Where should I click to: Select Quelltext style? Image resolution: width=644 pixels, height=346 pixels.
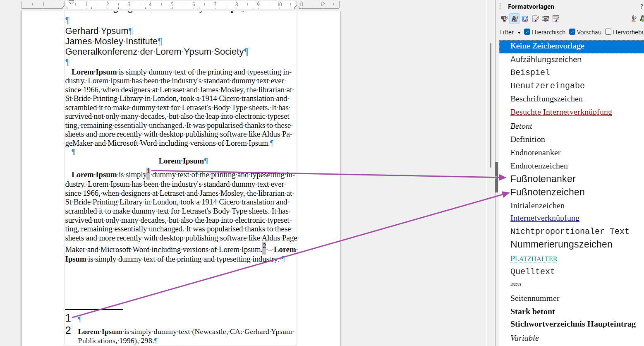(x=532, y=272)
